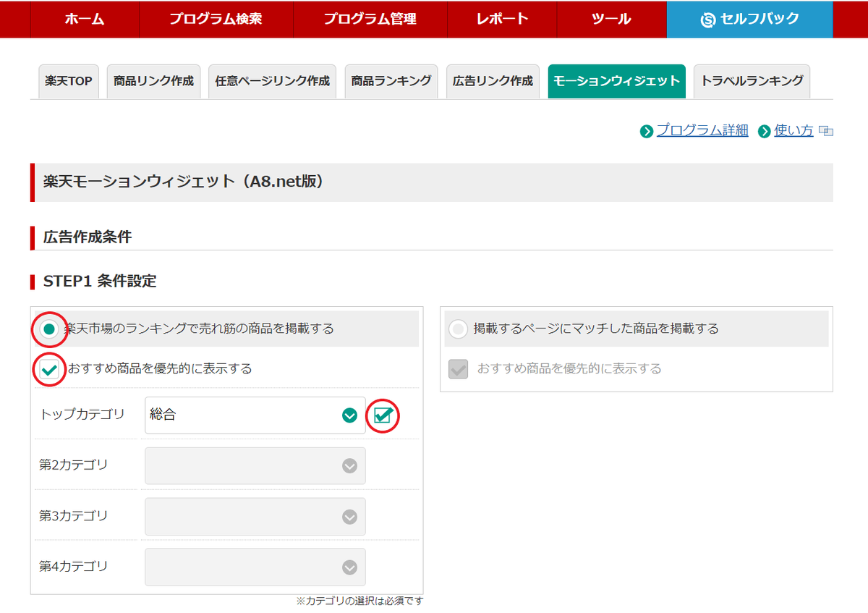Switch to the トラベルランキング tab
This screenshot has height=613, width=868.
(752, 81)
